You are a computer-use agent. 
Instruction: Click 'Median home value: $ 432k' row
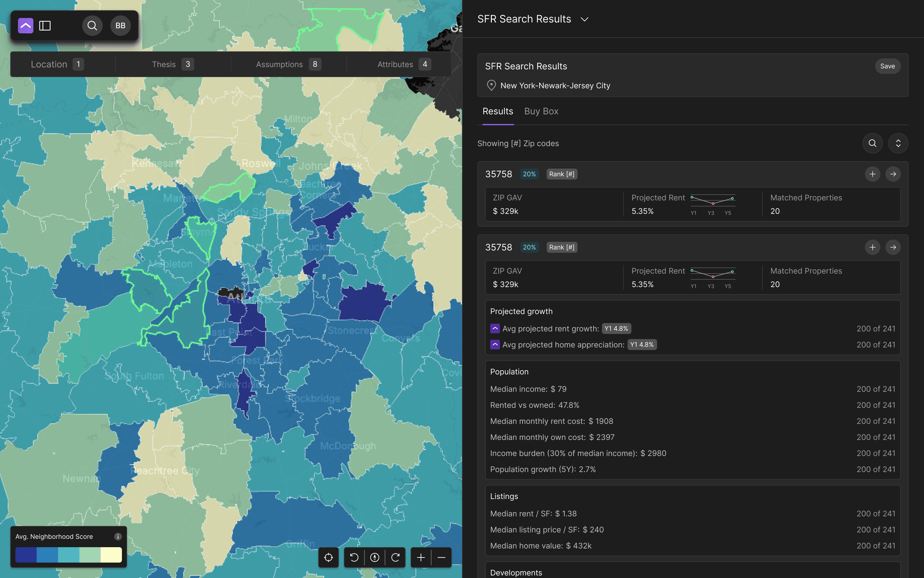coord(692,546)
